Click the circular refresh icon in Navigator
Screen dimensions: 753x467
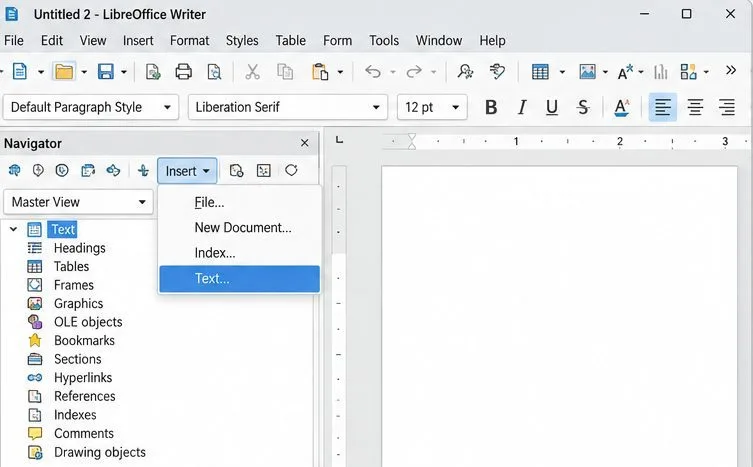(291, 171)
